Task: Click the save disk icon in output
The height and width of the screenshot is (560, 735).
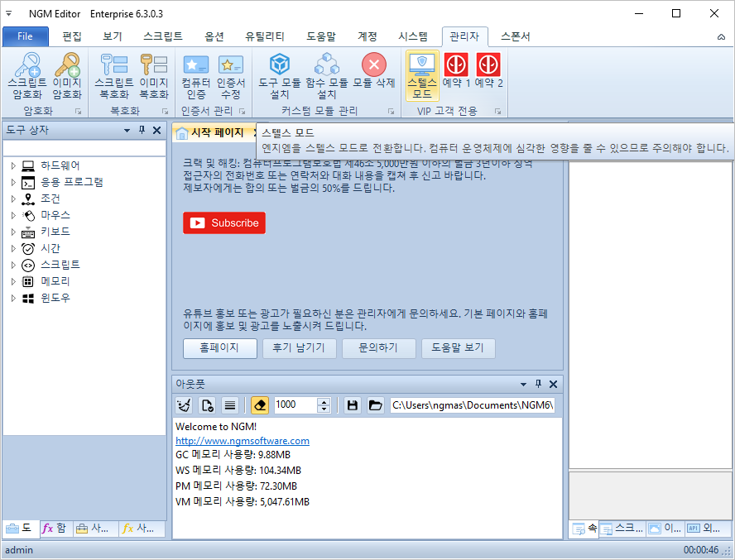Action: (x=353, y=405)
